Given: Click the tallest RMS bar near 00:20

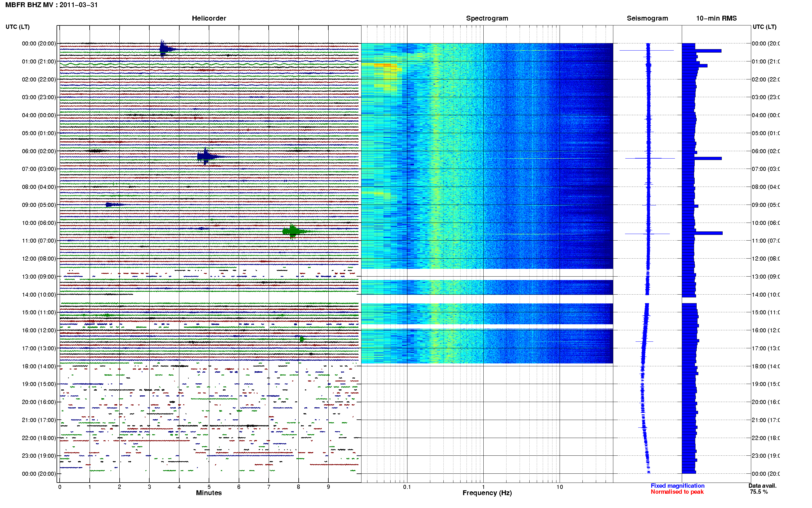Looking at the screenshot, I should (x=702, y=51).
